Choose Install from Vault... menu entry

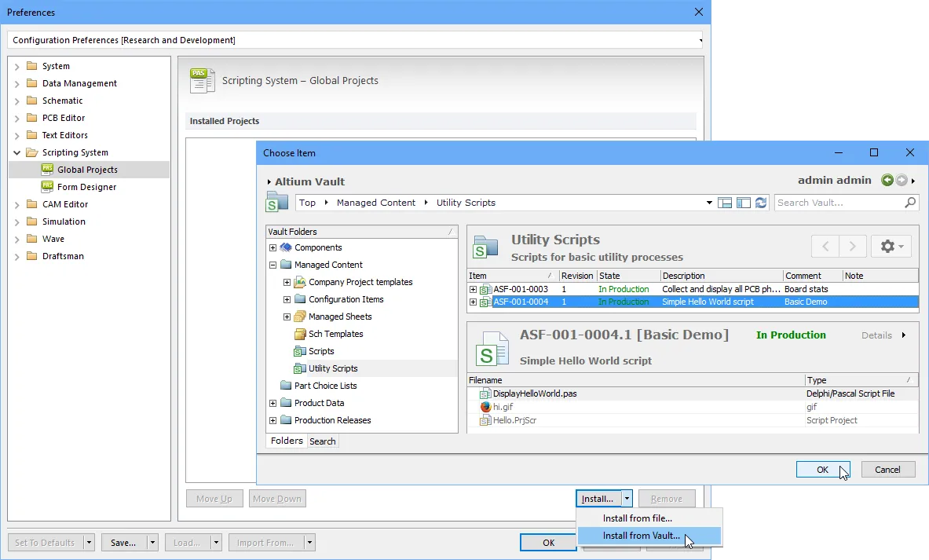point(649,535)
